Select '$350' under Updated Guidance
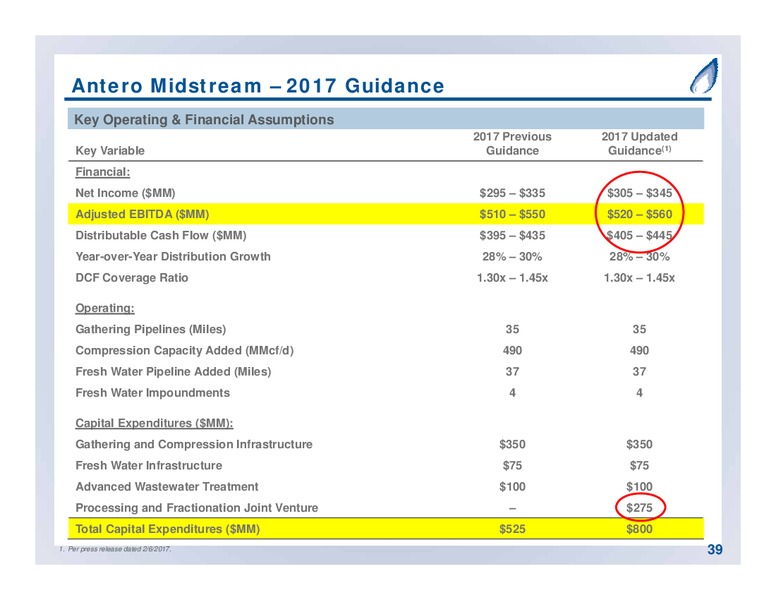 point(639,445)
